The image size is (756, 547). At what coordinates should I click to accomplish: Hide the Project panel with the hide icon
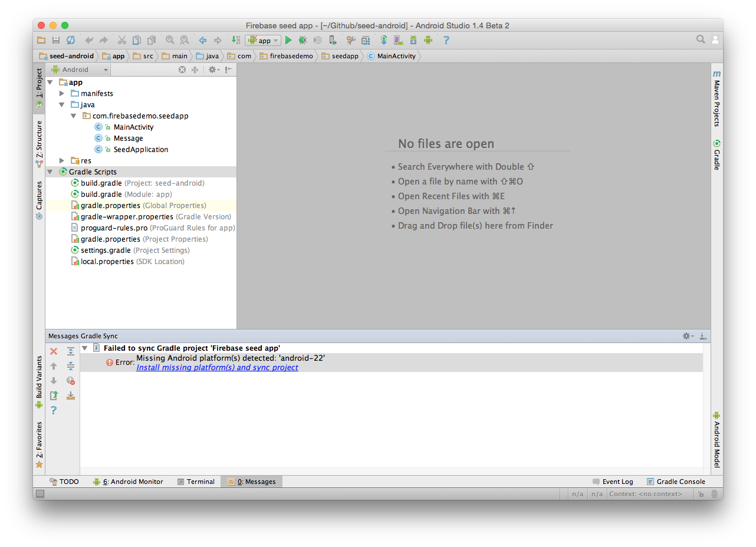tap(229, 70)
